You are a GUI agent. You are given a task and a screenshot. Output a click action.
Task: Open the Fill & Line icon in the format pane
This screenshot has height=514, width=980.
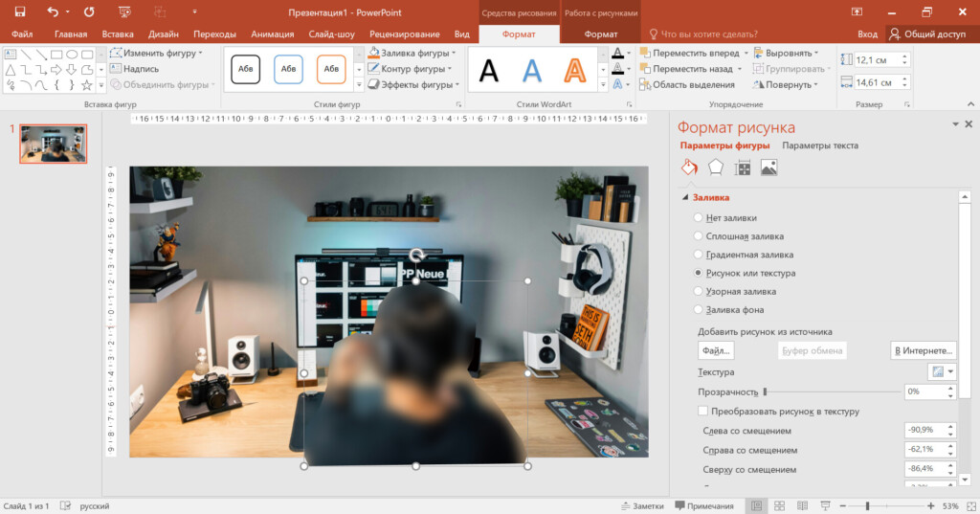pyautogui.click(x=689, y=168)
